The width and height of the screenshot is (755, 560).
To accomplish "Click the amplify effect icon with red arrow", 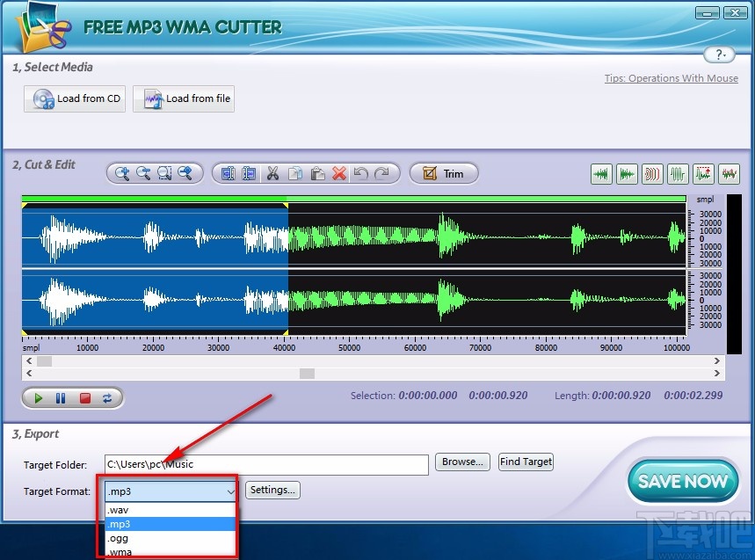I will click(703, 174).
